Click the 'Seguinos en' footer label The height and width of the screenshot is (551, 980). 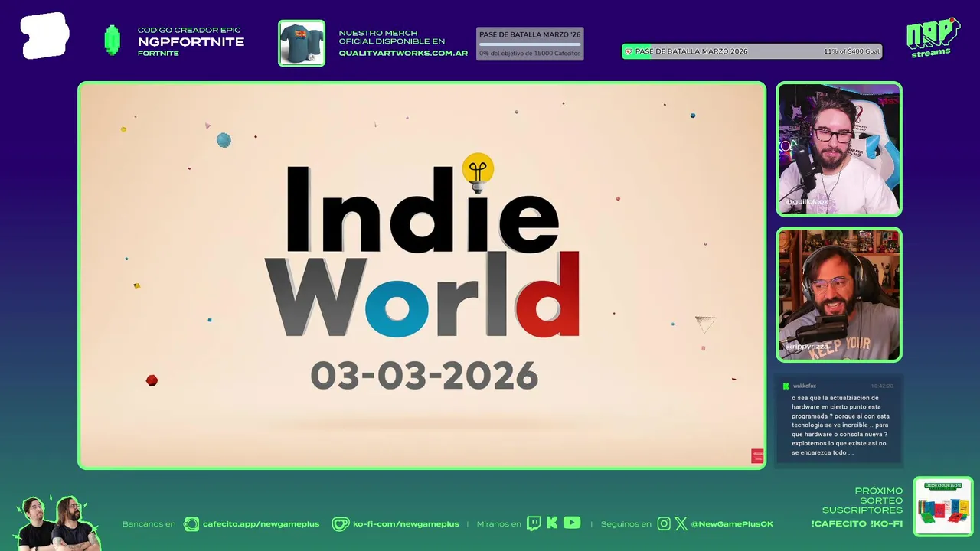pos(626,524)
